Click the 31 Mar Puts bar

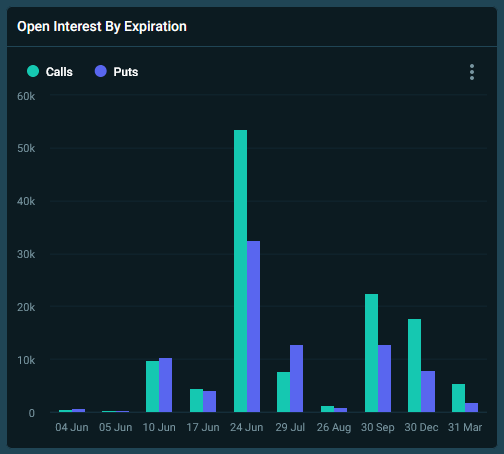[x=471, y=408]
